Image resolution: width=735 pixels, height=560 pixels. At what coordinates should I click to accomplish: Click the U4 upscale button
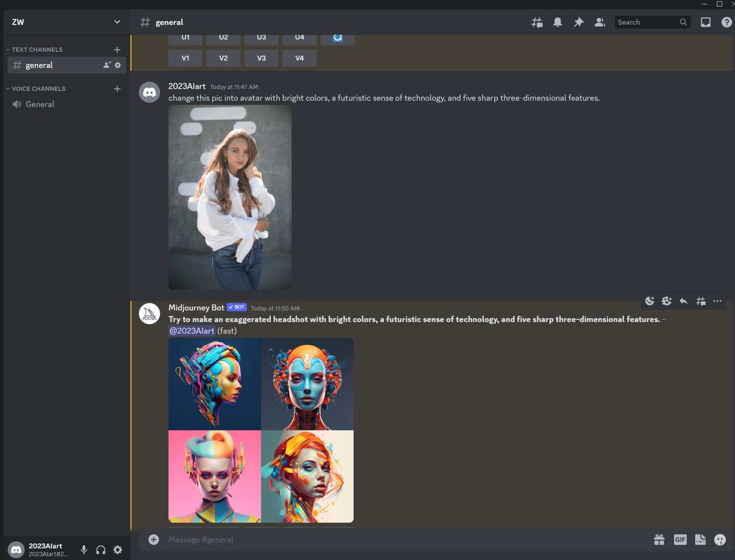[x=299, y=38]
